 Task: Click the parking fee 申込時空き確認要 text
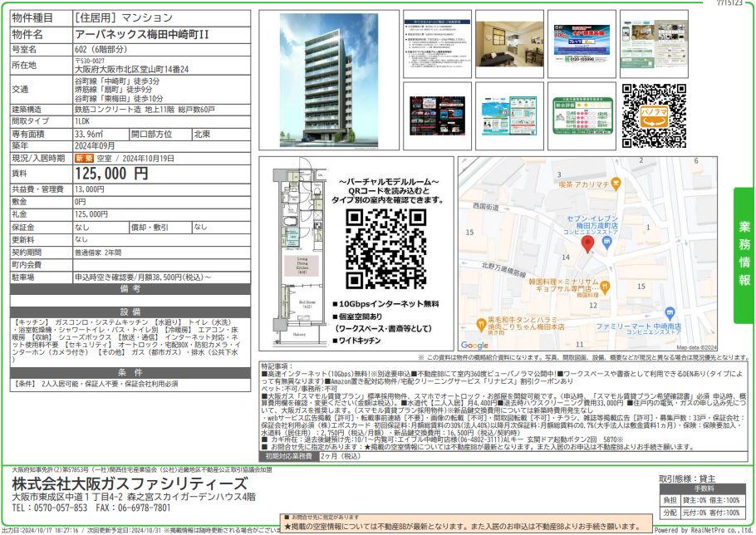(x=143, y=277)
